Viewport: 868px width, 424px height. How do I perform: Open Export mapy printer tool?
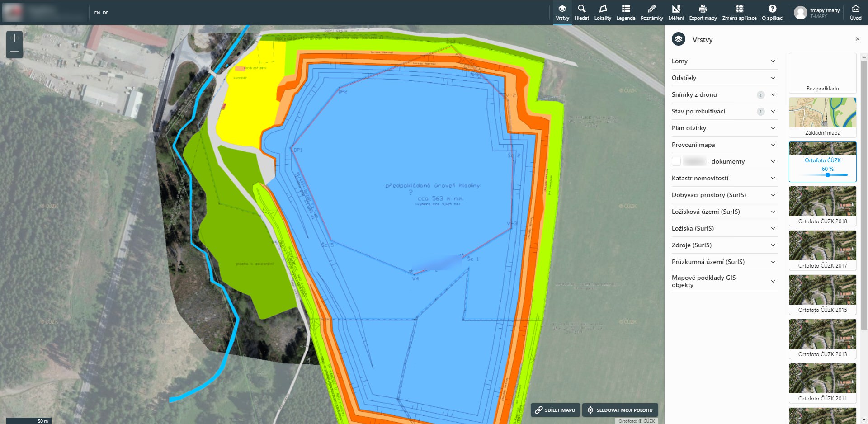point(703,13)
